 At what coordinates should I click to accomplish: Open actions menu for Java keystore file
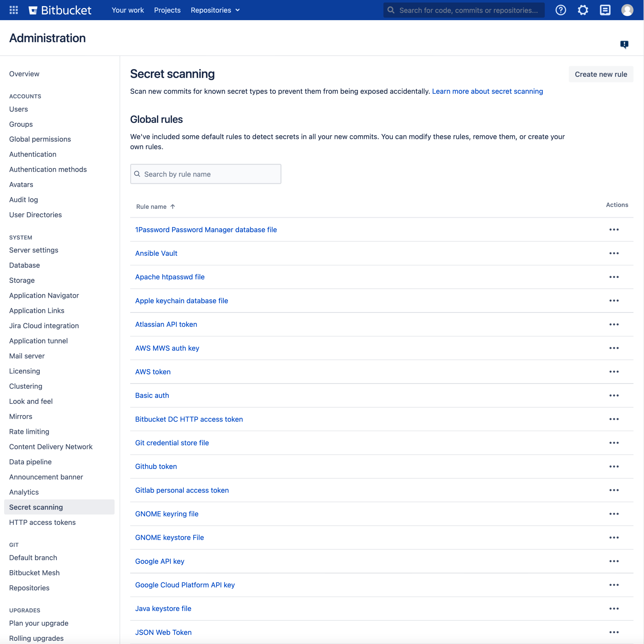[x=614, y=609]
